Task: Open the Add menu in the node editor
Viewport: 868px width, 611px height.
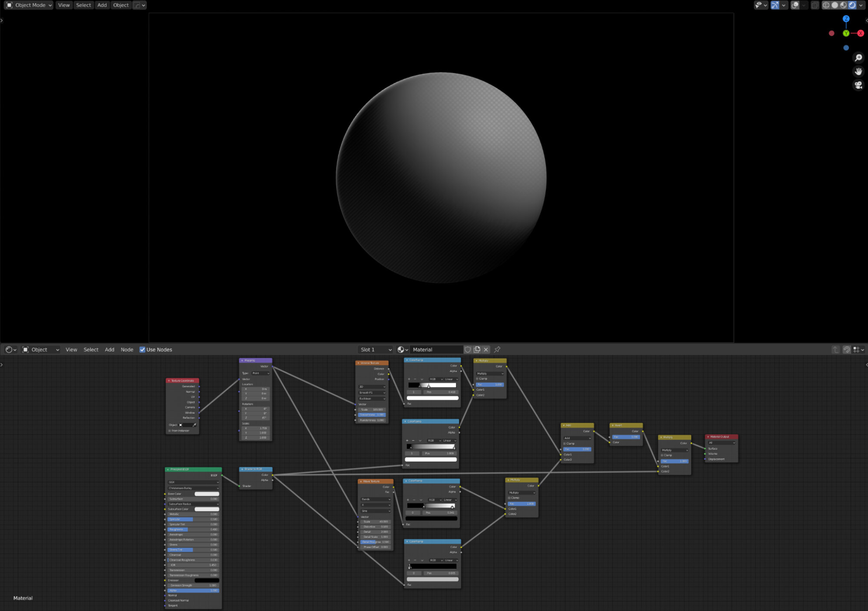Action: pyautogui.click(x=109, y=349)
